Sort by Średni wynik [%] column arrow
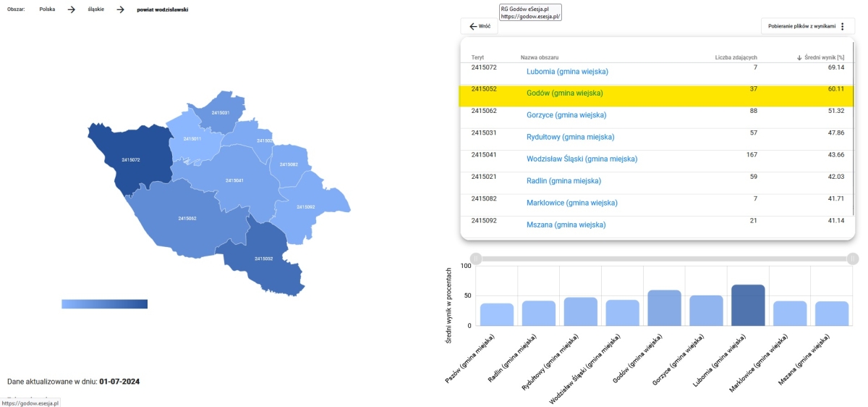 tap(799, 57)
